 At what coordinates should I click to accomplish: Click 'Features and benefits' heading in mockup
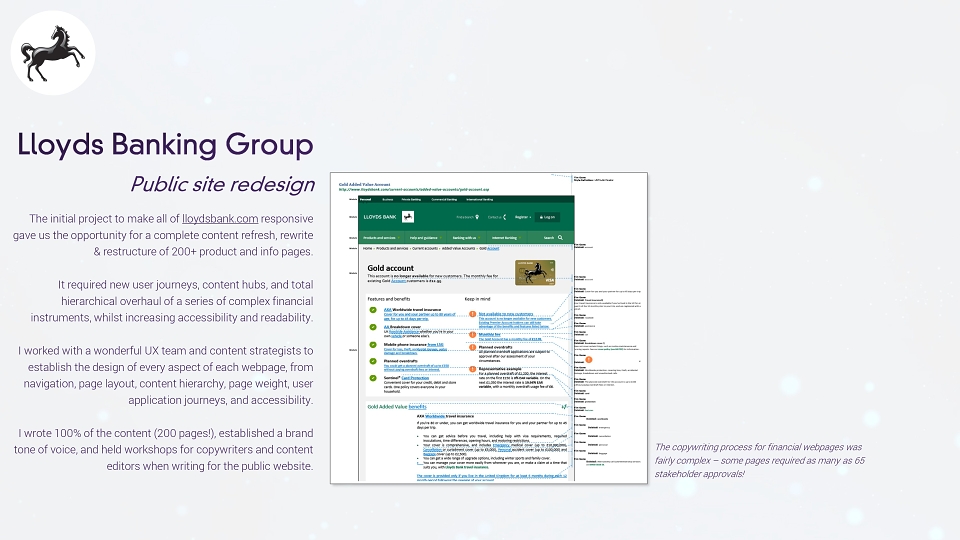pos(389,299)
